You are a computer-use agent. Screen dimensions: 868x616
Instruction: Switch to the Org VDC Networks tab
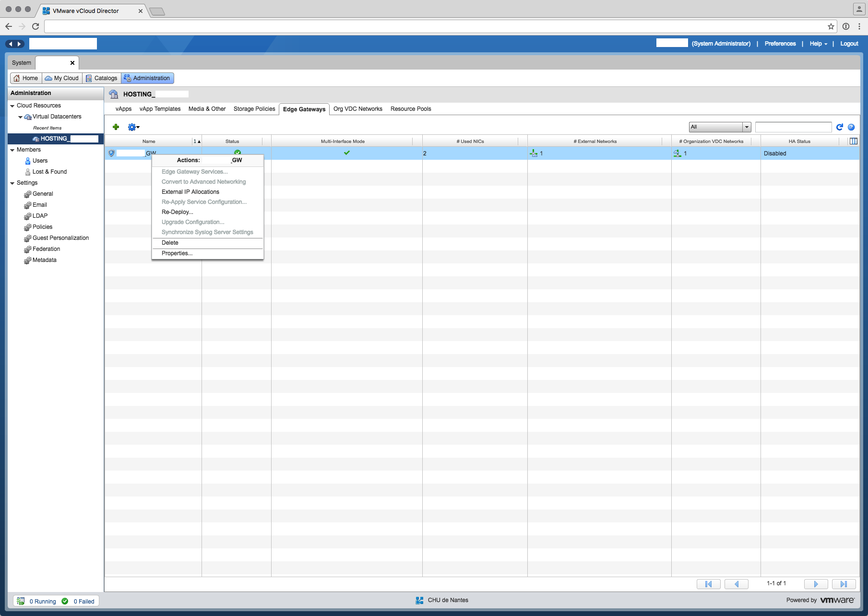(357, 109)
